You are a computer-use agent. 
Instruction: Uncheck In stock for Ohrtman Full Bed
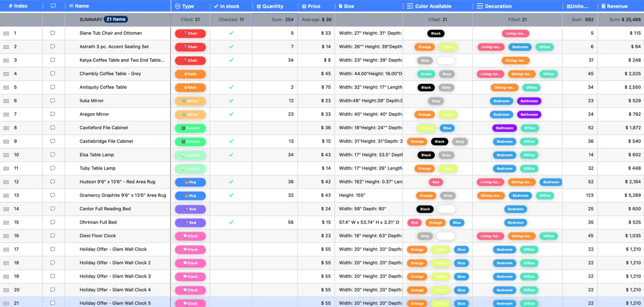(231, 222)
